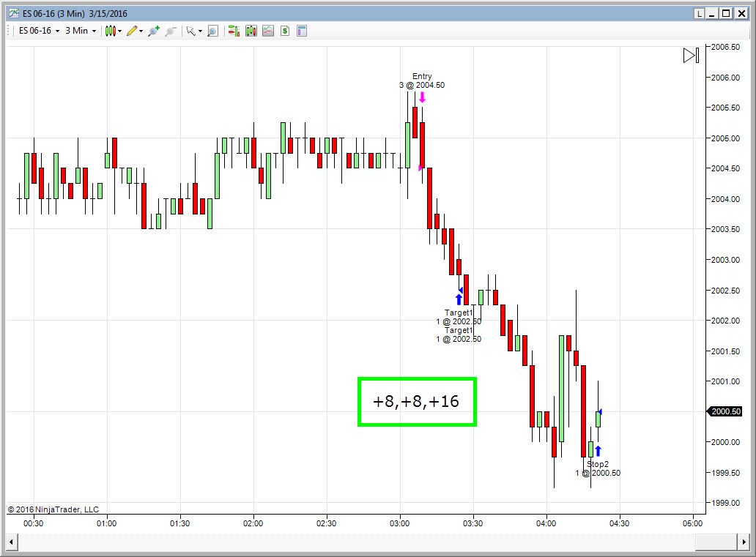The image size is (756, 557).
Task: Click the 2006.00 price axis label
Action: point(726,77)
